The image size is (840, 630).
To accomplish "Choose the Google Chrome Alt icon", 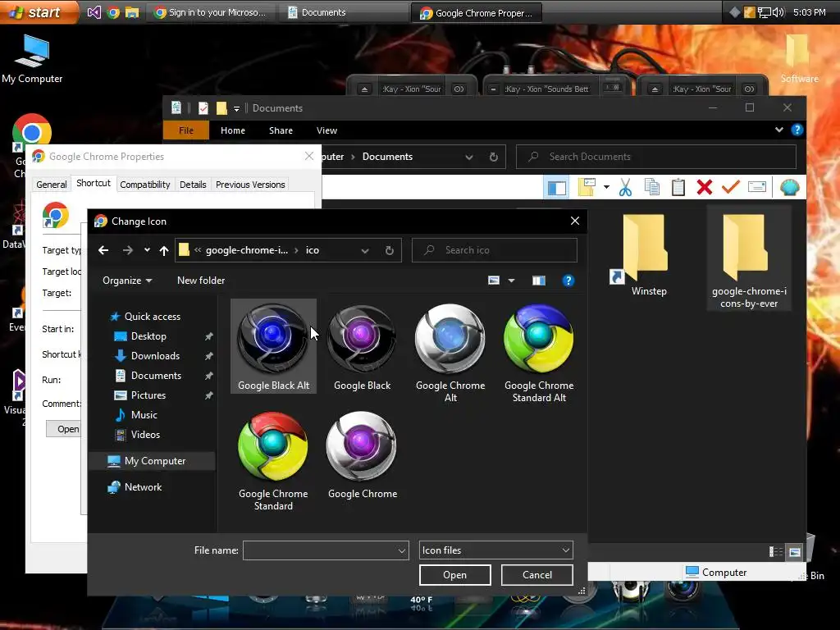I will [x=450, y=353].
